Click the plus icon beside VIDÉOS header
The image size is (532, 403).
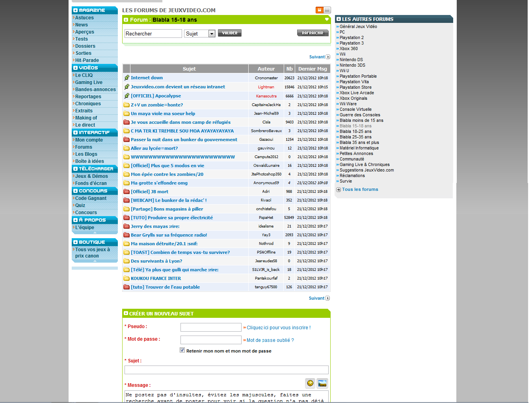[75, 68]
